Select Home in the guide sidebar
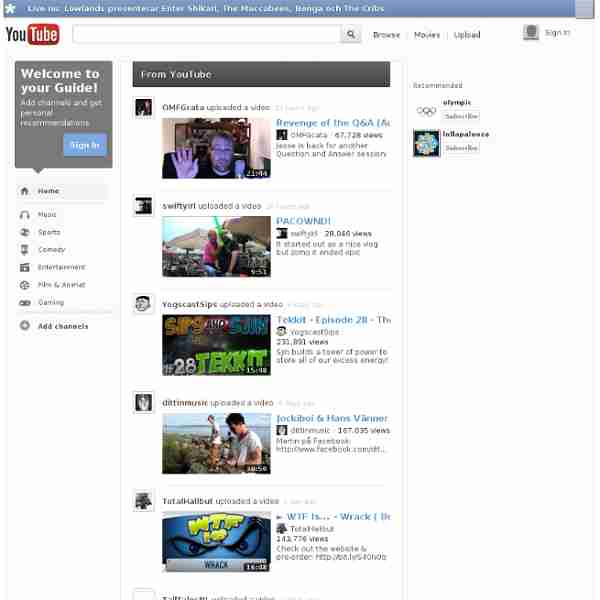This screenshot has width=600, height=600. coord(48,191)
